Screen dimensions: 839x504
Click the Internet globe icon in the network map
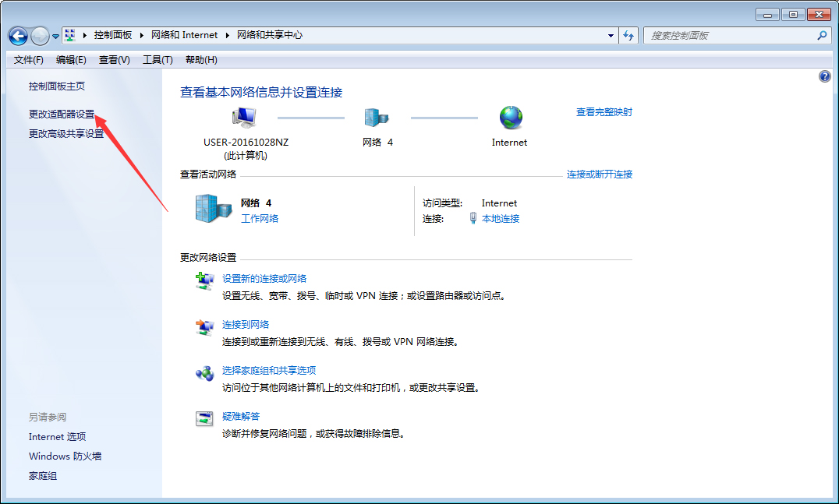(510, 115)
